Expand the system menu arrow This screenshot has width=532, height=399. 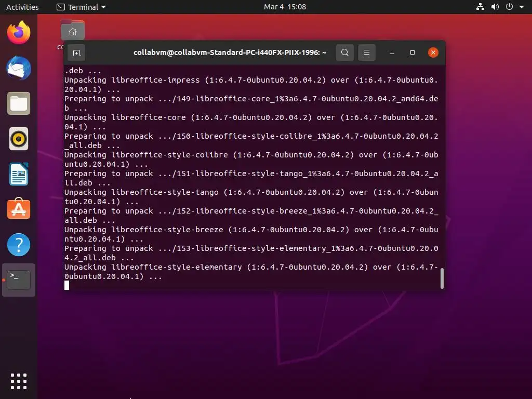[522, 7]
